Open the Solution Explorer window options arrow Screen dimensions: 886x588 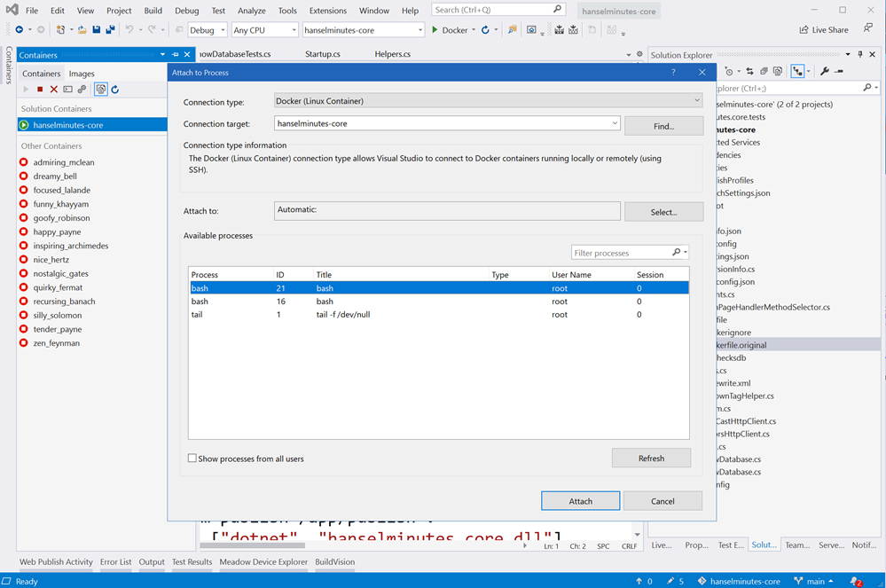tap(848, 54)
